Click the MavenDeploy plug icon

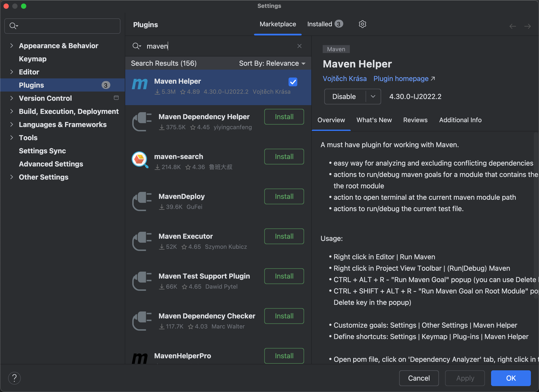(142, 201)
